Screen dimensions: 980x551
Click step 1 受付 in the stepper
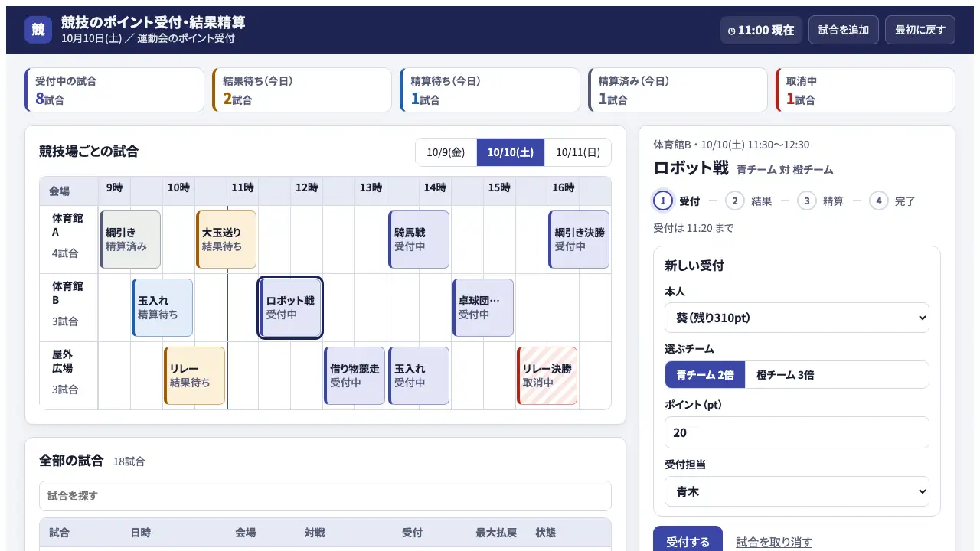click(x=677, y=201)
